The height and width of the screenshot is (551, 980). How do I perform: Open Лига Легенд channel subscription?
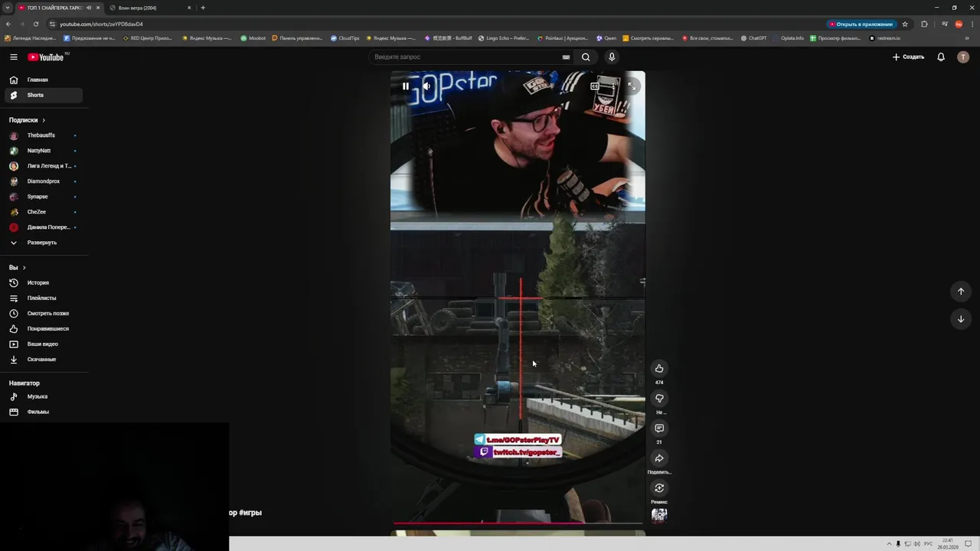[x=43, y=166]
